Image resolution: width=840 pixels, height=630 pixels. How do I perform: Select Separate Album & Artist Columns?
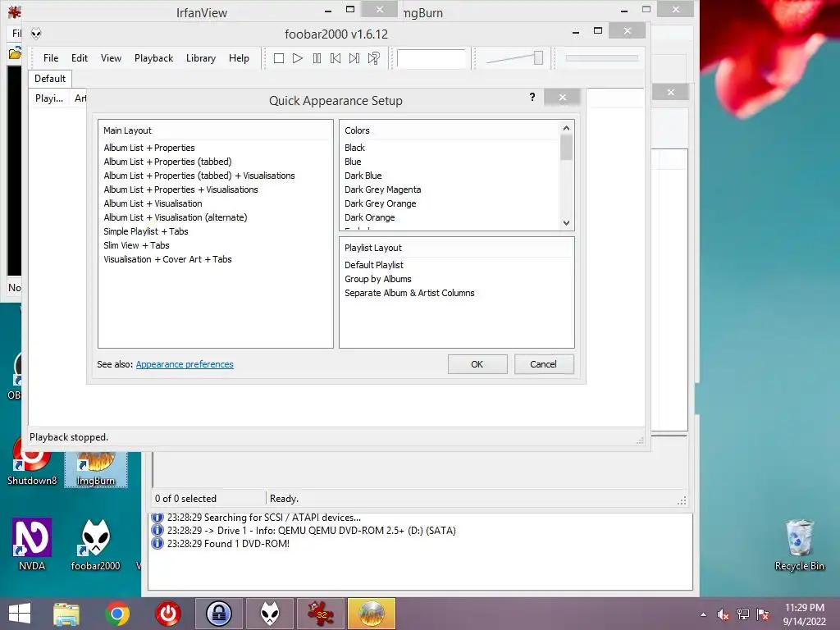pyautogui.click(x=410, y=293)
